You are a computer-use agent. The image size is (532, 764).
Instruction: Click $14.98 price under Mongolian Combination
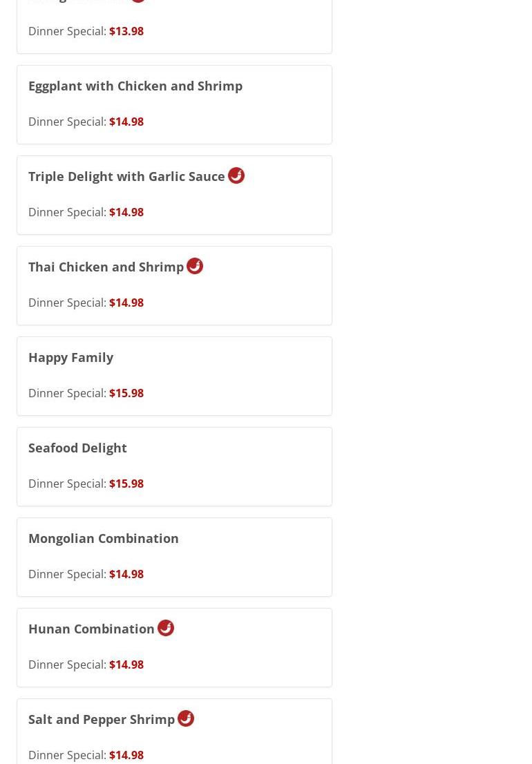(x=126, y=574)
